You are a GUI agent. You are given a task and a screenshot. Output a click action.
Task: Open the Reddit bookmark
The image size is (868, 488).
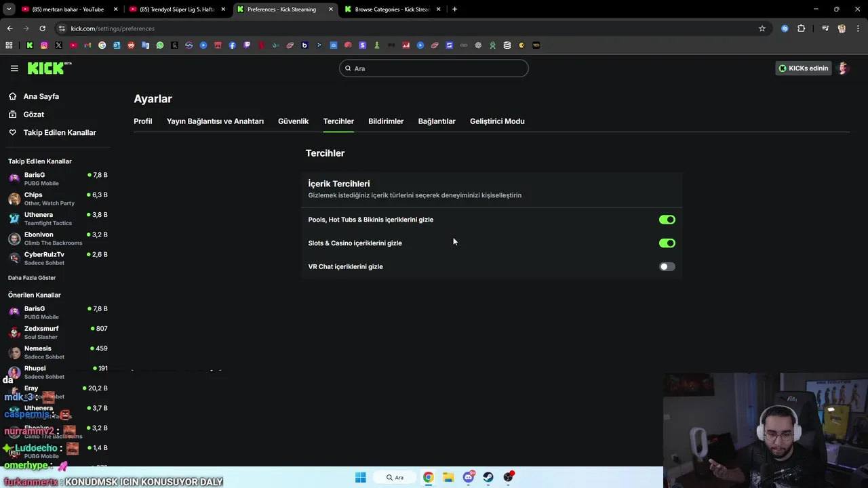(x=131, y=45)
